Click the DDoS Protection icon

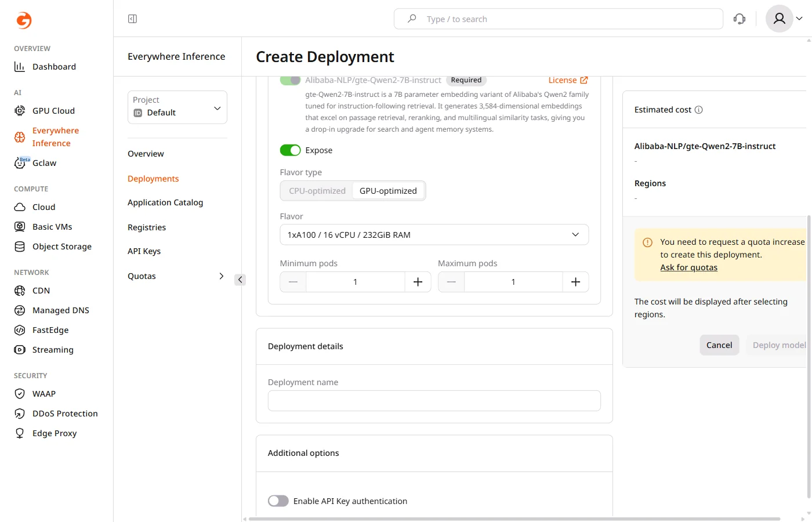20,414
